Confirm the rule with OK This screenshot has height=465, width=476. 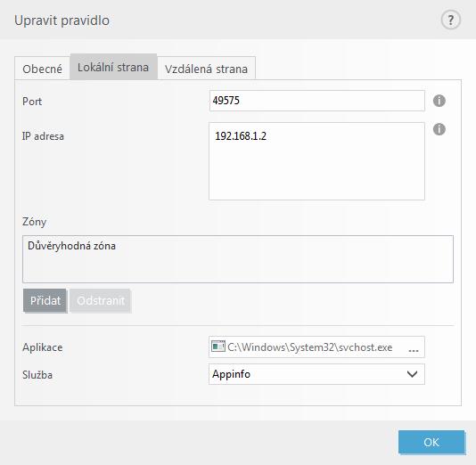click(431, 442)
